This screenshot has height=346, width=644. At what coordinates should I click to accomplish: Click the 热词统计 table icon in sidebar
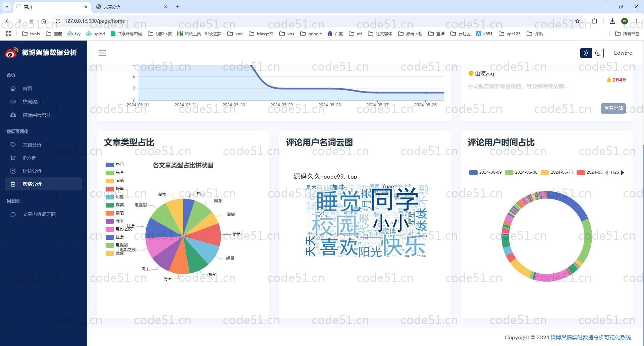point(13,102)
